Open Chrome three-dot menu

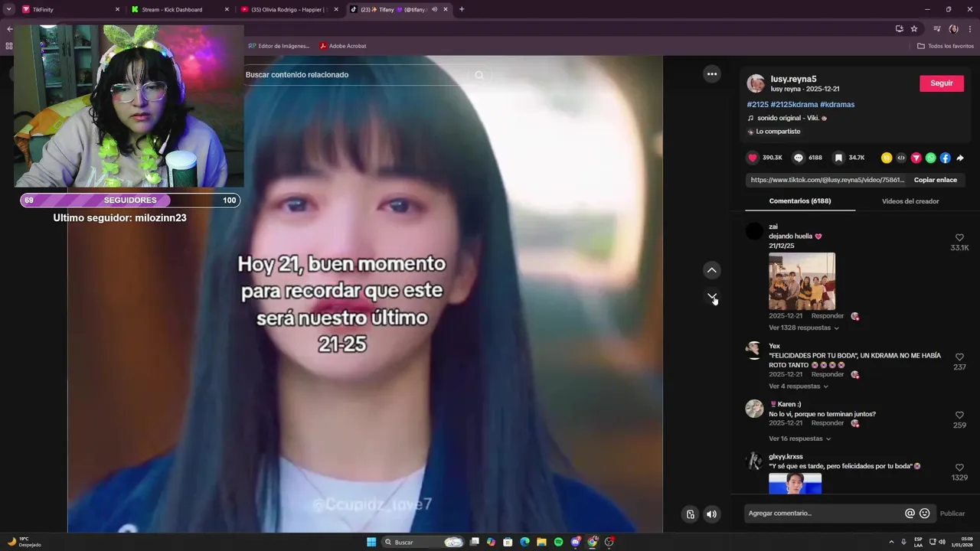(969, 29)
